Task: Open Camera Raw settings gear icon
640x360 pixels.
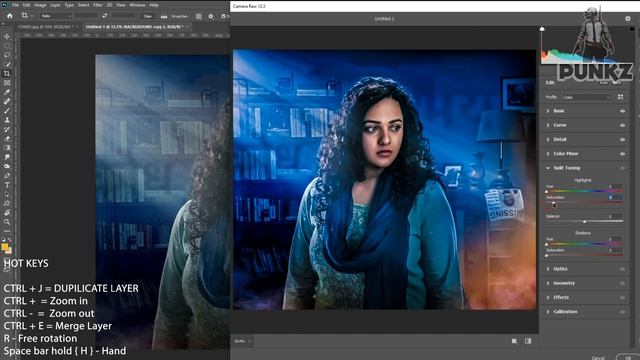Action: [x=627, y=19]
